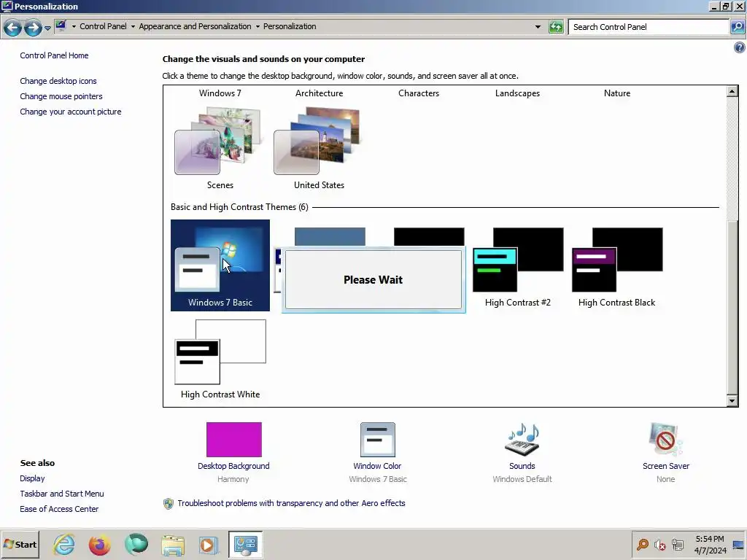Click the Personalization control panel taskbar button
747x560 pixels.
245,544
